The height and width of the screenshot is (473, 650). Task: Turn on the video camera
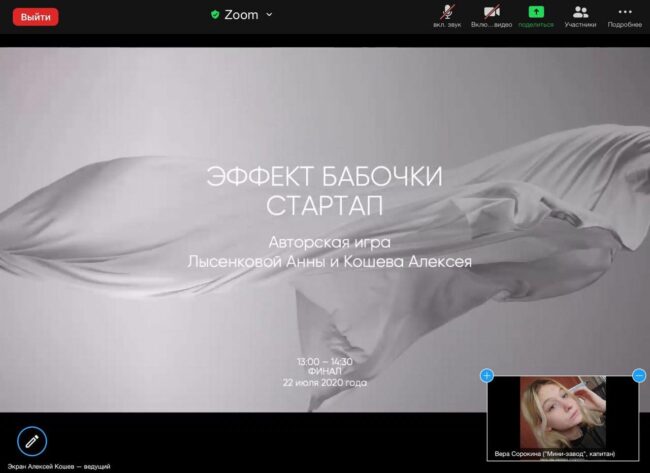click(491, 12)
